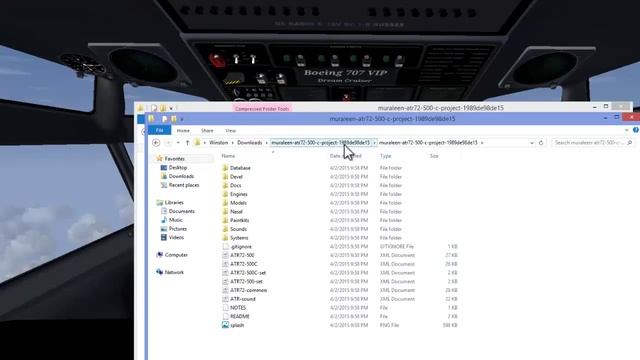Select the Paintkits folder icon
Image resolution: width=640 pixels, height=360 pixels.
click(x=225, y=220)
